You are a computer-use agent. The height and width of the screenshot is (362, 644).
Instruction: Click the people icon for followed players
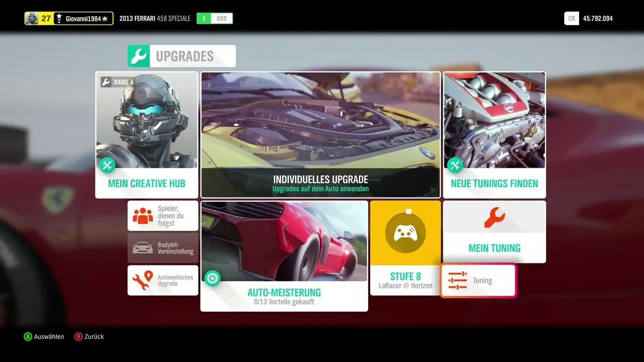click(x=143, y=216)
